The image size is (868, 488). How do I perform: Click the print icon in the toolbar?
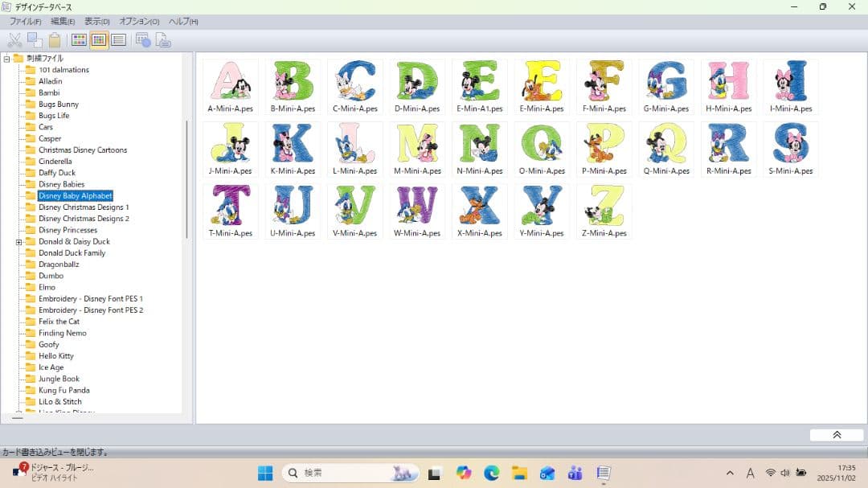pos(162,40)
